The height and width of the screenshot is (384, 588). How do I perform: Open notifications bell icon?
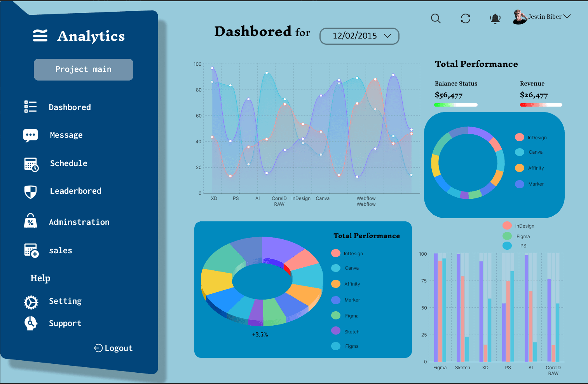click(x=495, y=19)
